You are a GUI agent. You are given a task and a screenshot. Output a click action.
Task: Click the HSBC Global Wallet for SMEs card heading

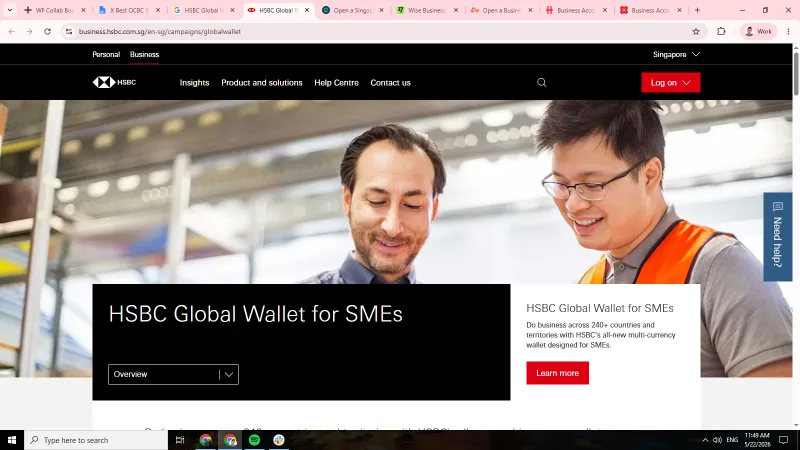pyautogui.click(x=599, y=308)
